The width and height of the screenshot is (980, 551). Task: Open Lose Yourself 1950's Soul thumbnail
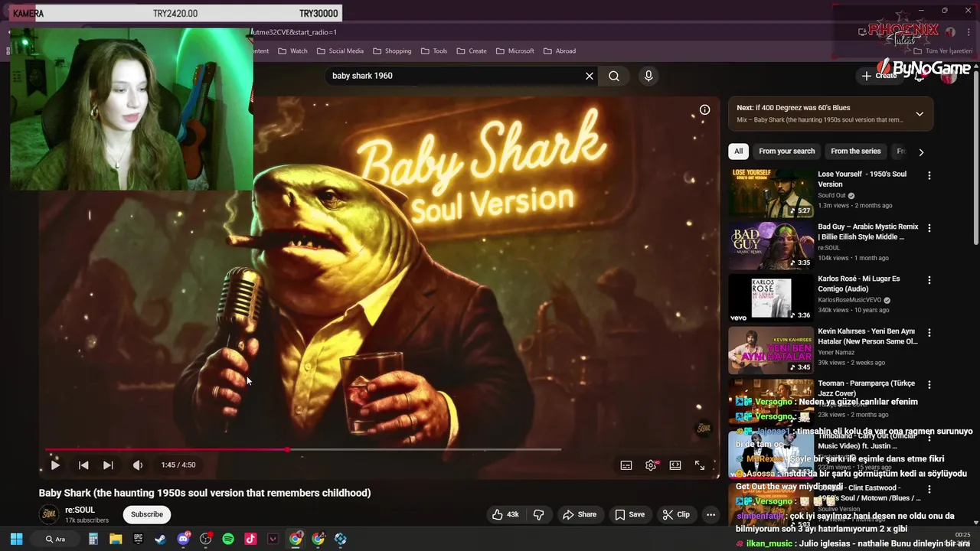[771, 193]
